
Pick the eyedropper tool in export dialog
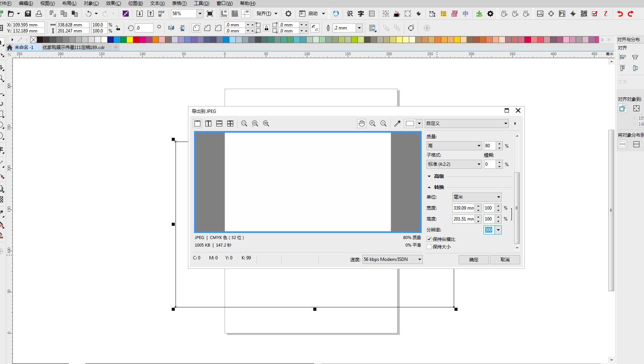(397, 123)
